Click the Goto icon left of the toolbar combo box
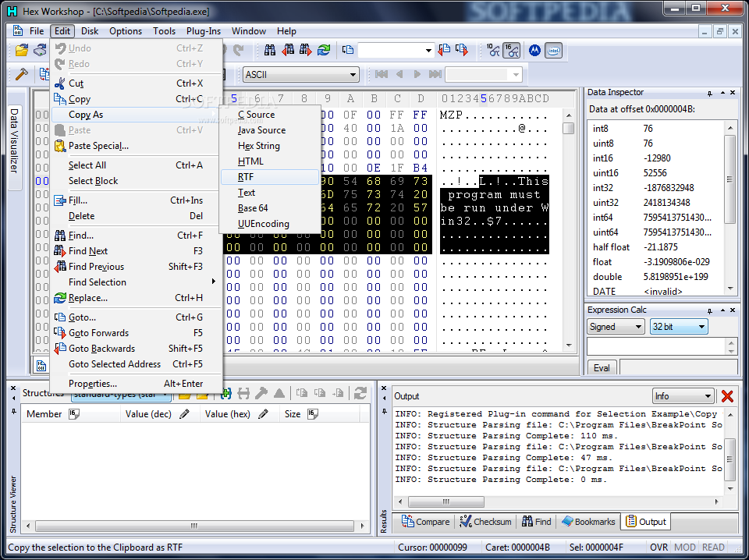Image resolution: width=749 pixels, height=560 pixels. click(x=348, y=50)
